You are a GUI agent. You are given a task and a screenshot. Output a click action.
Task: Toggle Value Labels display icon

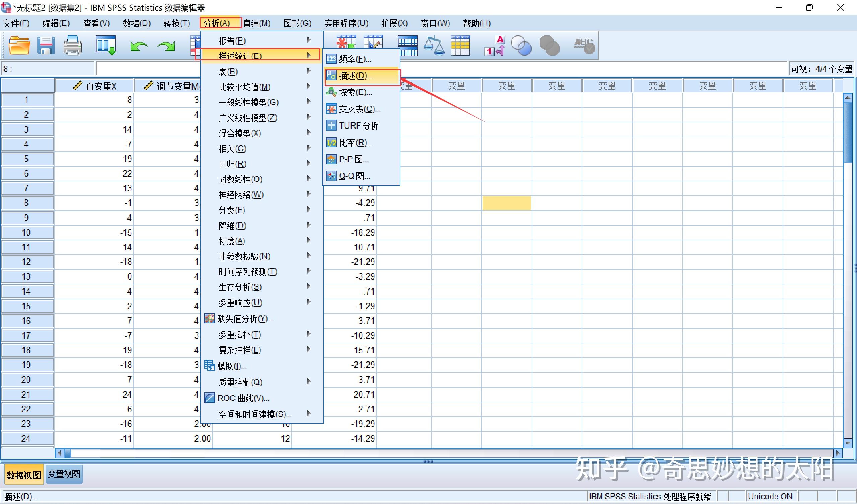[x=495, y=46]
